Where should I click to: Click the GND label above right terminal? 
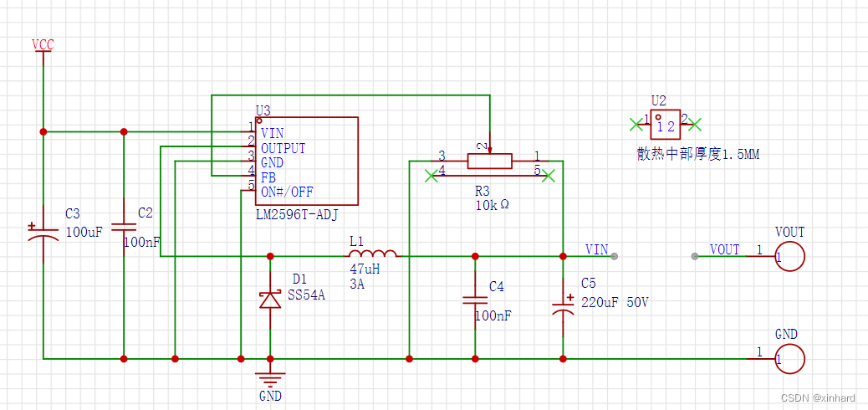[x=787, y=334]
